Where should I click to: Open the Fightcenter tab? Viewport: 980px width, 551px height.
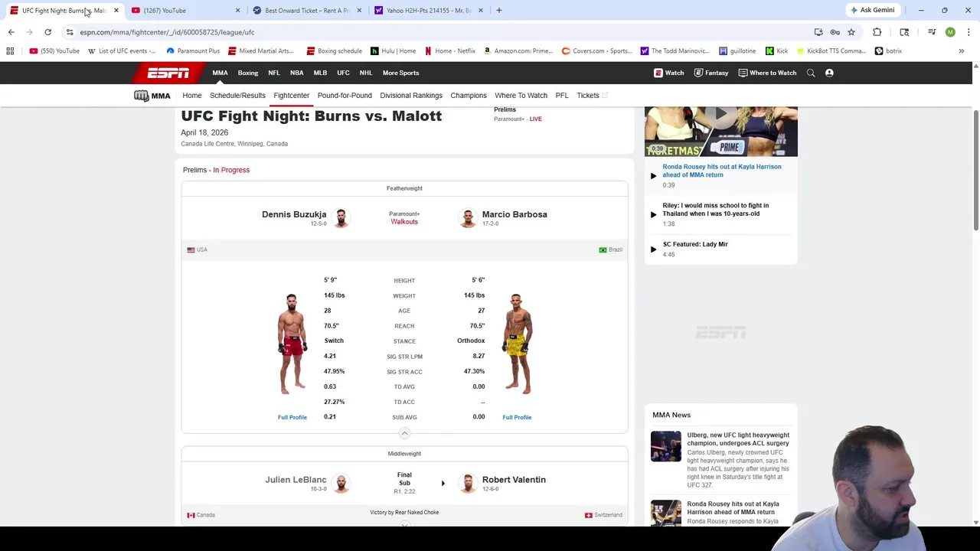pos(292,96)
